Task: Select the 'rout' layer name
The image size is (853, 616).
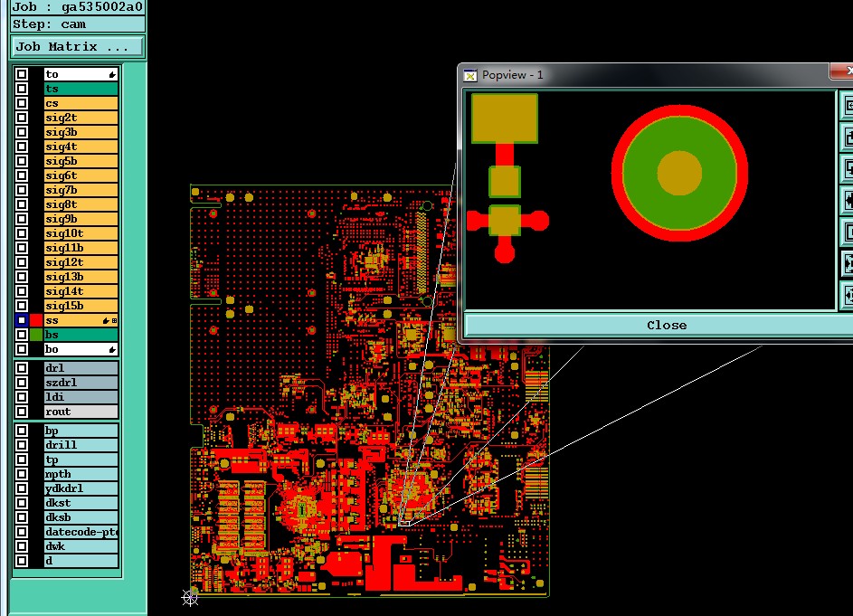Action: pyautogui.click(x=81, y=412)
